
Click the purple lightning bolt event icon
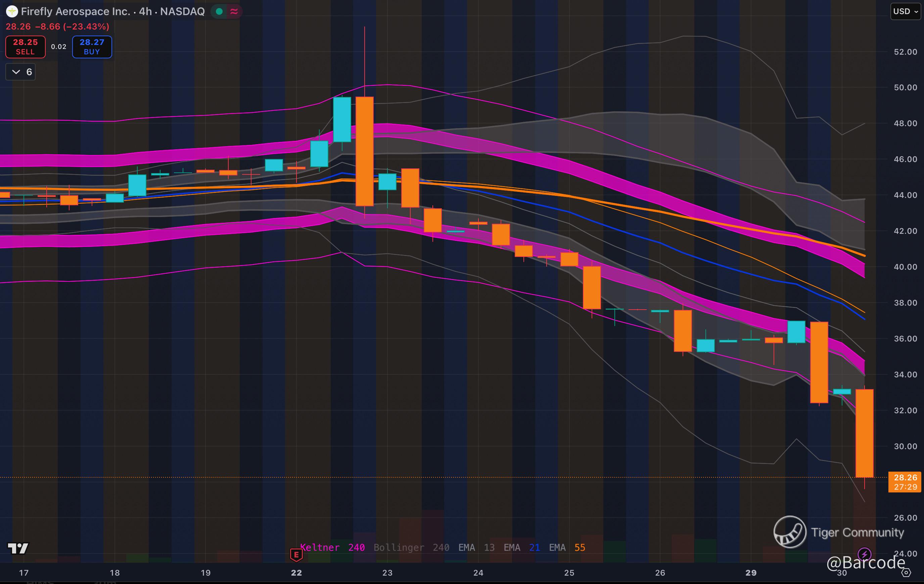click(864, 554)
